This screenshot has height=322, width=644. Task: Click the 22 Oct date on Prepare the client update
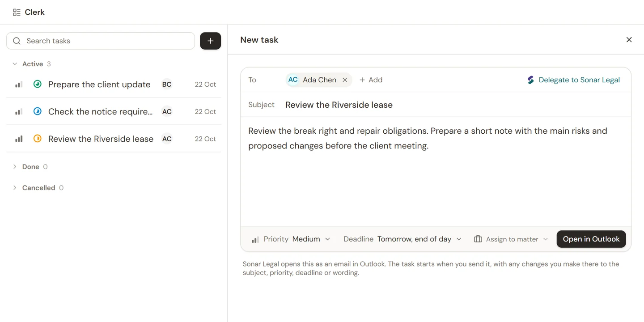point(205,84)
